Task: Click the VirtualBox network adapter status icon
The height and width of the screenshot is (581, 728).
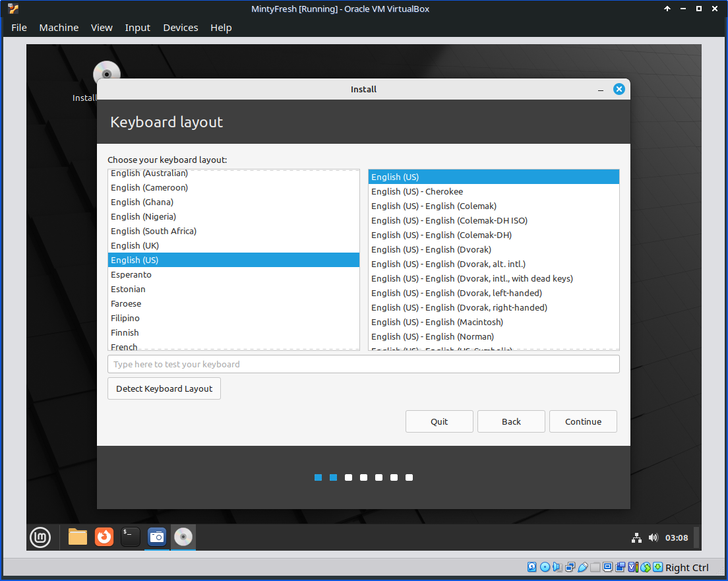Action: coord(570,567)
